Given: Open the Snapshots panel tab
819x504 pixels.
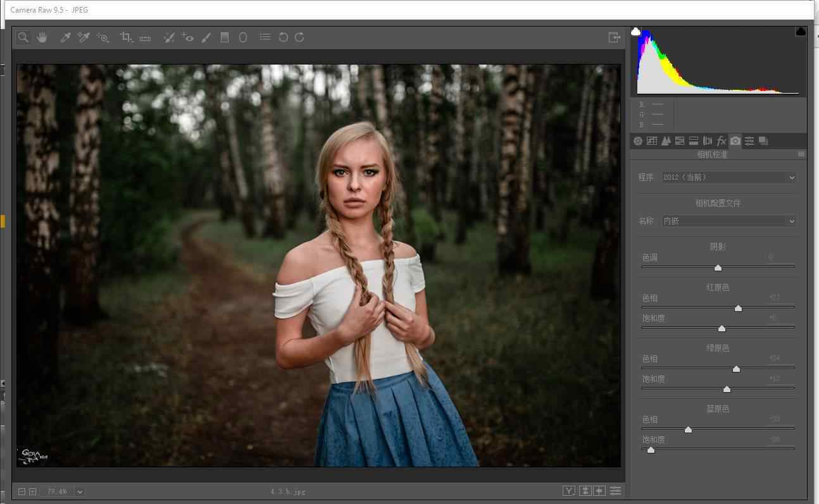Looking at the screenshot, I should (763, 141).
